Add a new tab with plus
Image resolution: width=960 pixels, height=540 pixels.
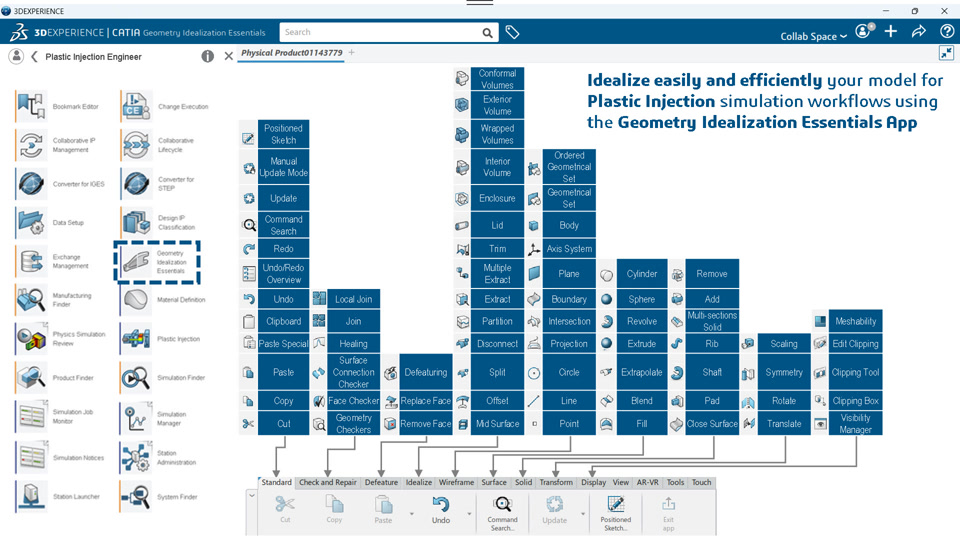click(x=351, y=53)
